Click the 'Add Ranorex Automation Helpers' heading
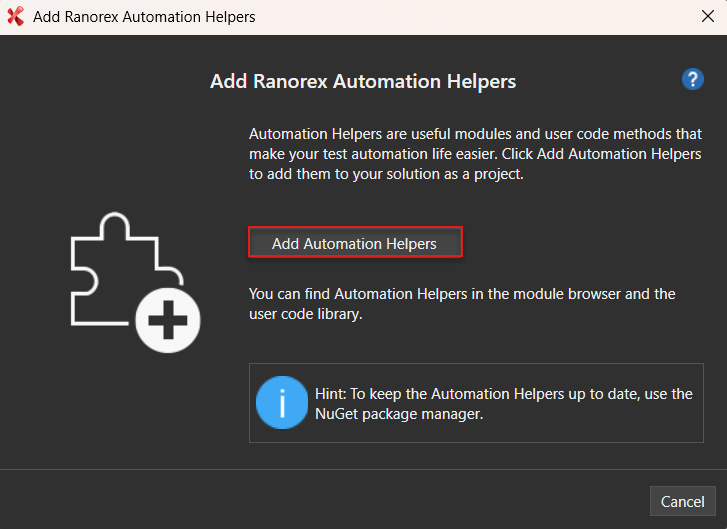 tap(363, 81)
